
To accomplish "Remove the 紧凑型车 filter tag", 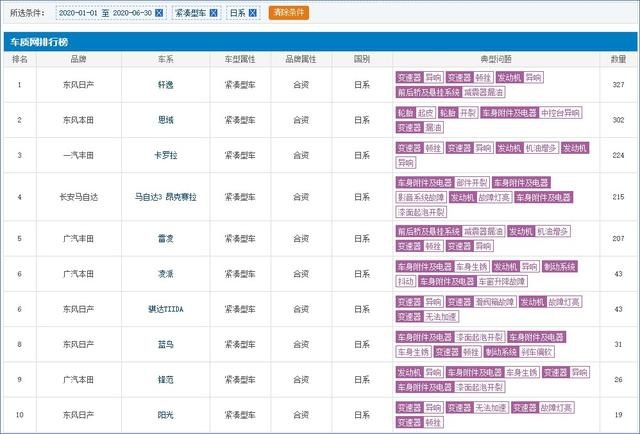I will pyautogui.click(x=213, y=13).
